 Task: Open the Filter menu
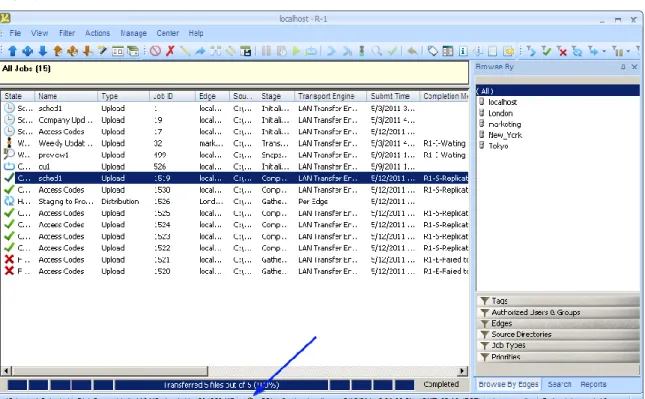tap(67, 33)
